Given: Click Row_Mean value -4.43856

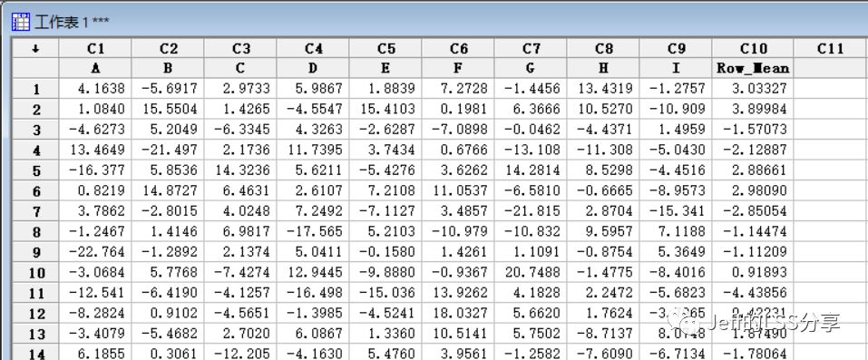Looking at the screenshot, I should pos(752,293).
